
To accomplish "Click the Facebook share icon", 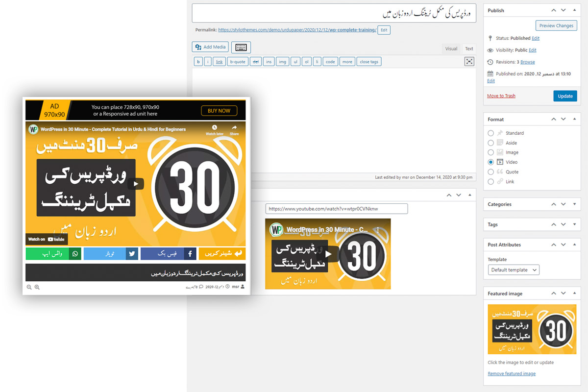I will pyautogui.click(x=190, y=253).
